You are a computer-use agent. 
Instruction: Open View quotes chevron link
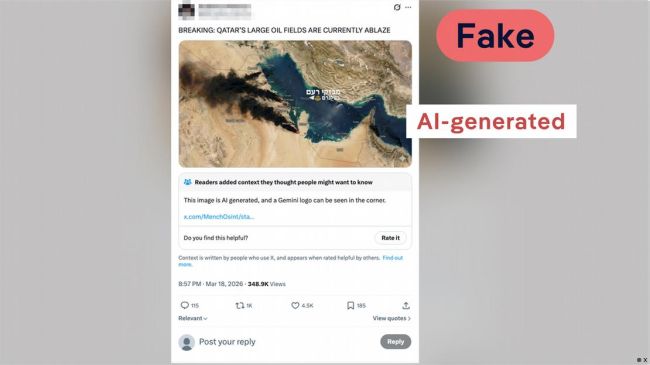click(x=392, y=319)
